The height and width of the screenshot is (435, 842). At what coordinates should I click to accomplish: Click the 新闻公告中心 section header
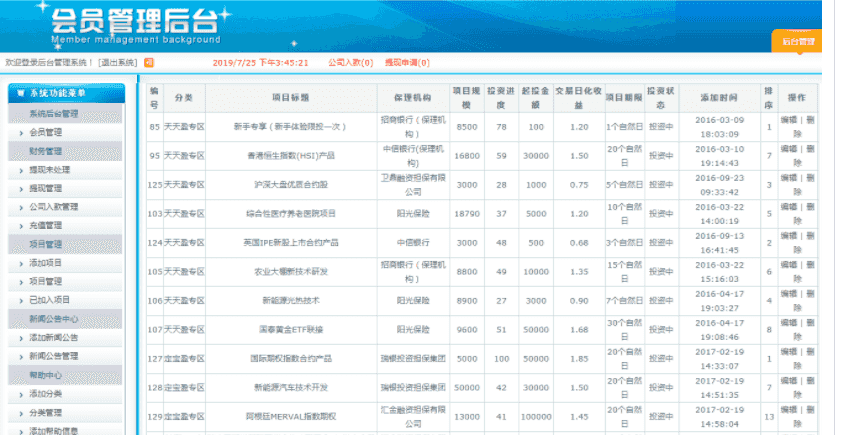click(x=65, y=319)
